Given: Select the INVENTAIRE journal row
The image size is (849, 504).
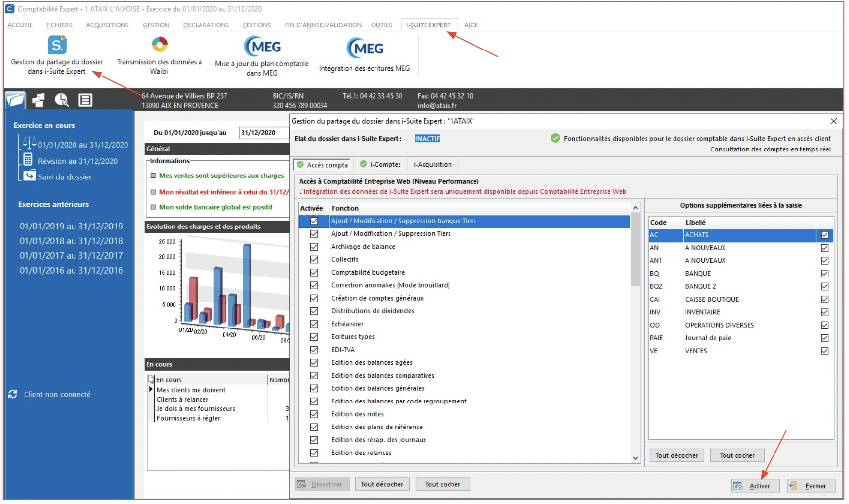Looking at the screenshot, I should click(741, 312).
